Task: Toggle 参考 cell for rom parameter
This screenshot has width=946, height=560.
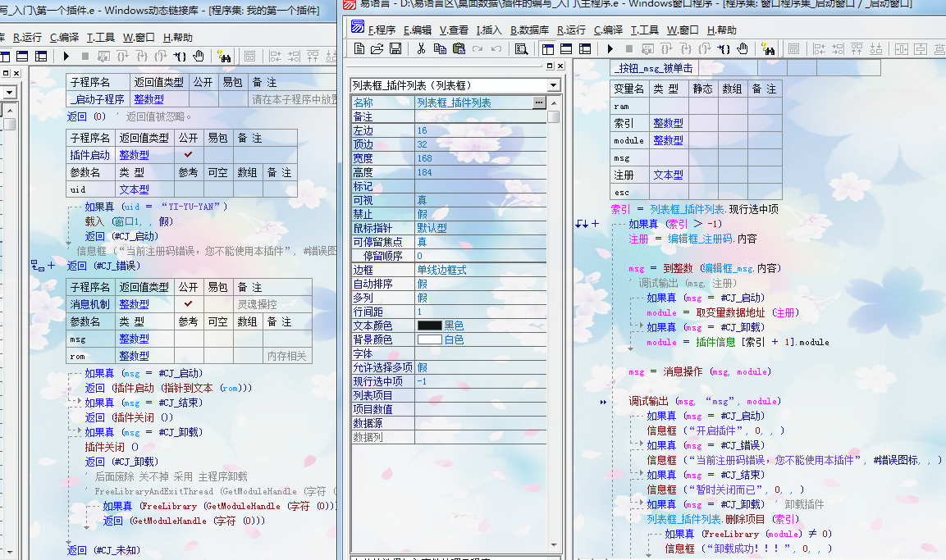Action: pyautogui.click(x=188, y=356)
